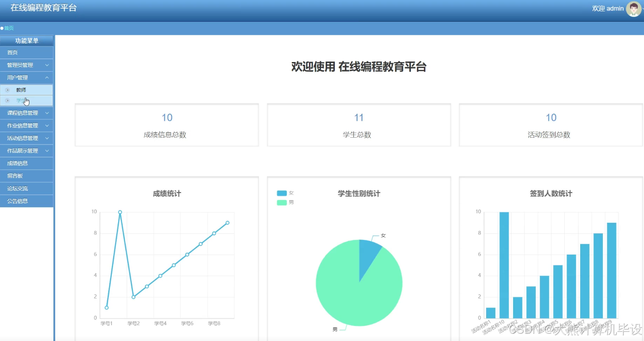Click the 学号4 axis label

pos(160,324)
